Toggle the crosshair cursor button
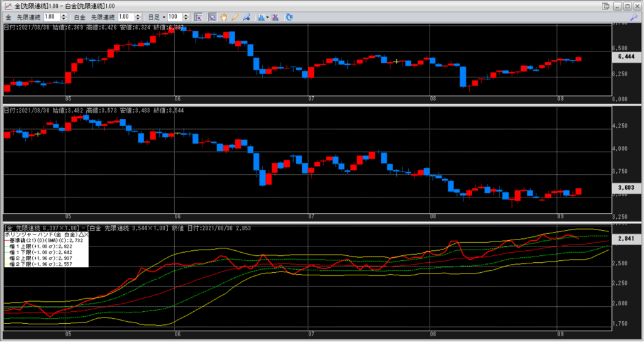644x342 pixels. coord(198,16)
